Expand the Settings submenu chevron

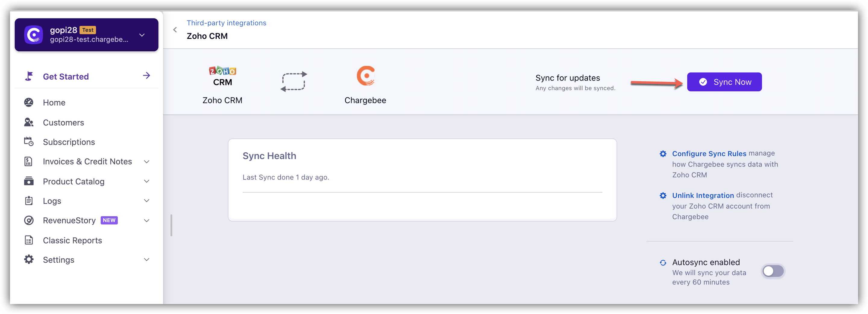point(146,260)
